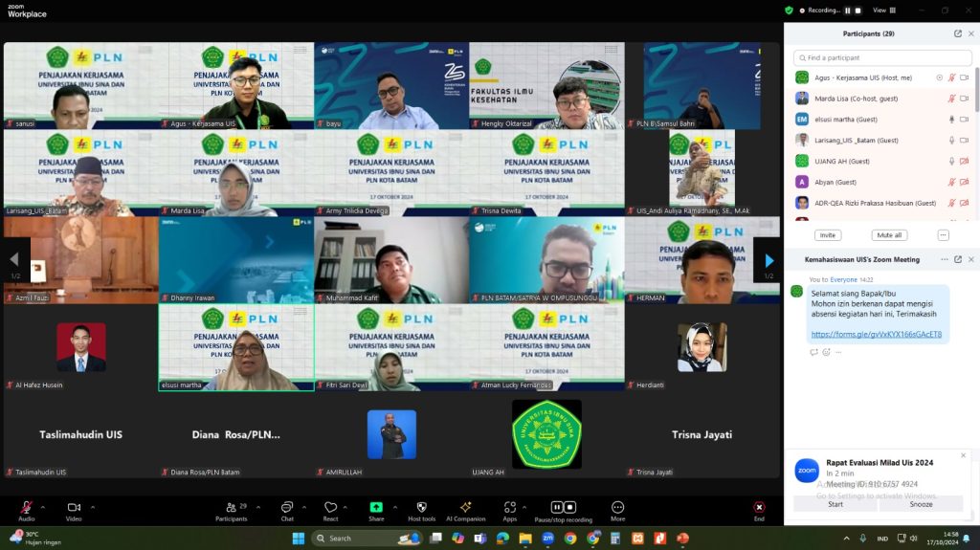This screenshot has width=980, height=550.
Task: Unmute microphone with the Audio button
Action: pos(26,508)
